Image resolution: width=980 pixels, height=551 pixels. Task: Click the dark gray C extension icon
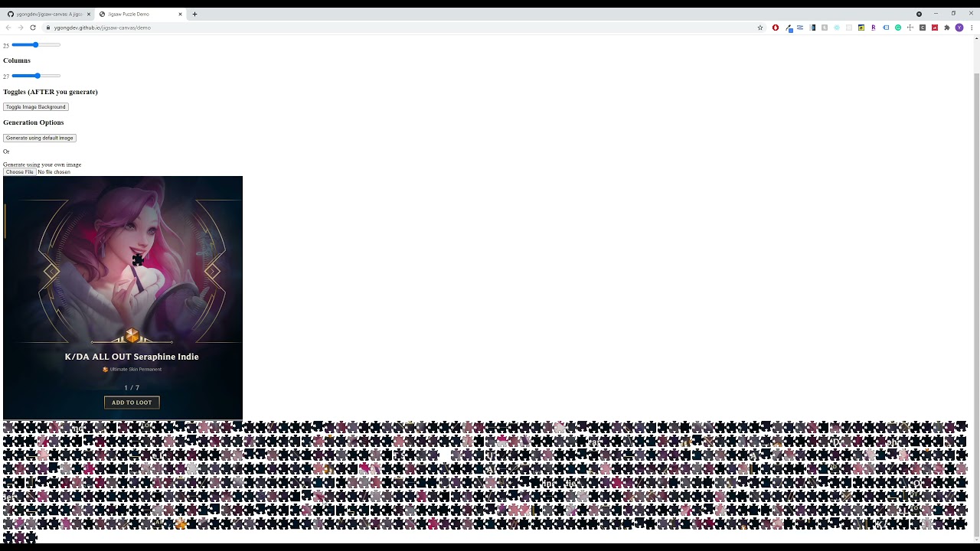tap(923, 28)
